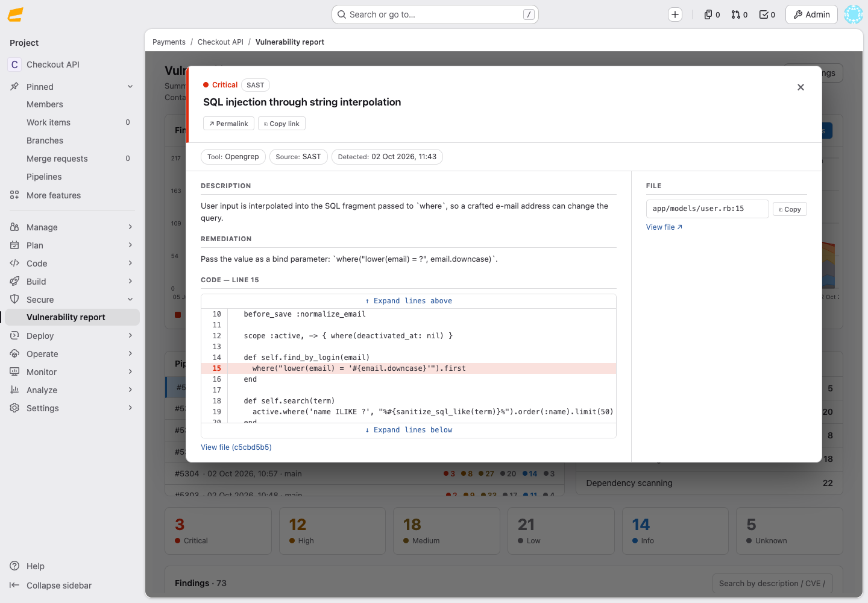Image resolution: width=868 pixels, height=603 pixels.
Task: Click the Settings gear icon
Action: pos(14,408)
